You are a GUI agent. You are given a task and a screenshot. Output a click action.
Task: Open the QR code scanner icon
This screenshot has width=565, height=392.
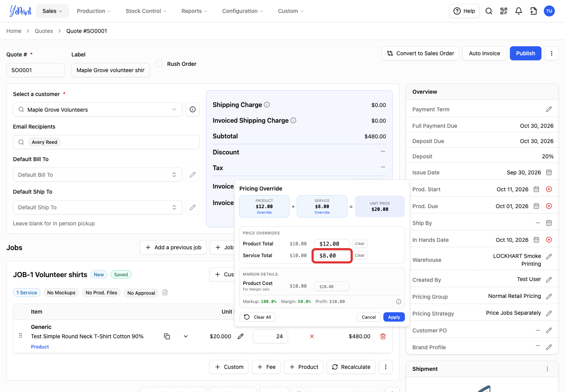point(504,11)
